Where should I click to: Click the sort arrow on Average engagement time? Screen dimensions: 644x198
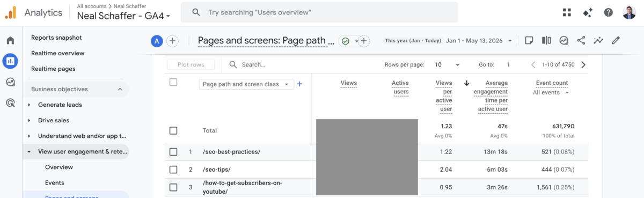466,83
